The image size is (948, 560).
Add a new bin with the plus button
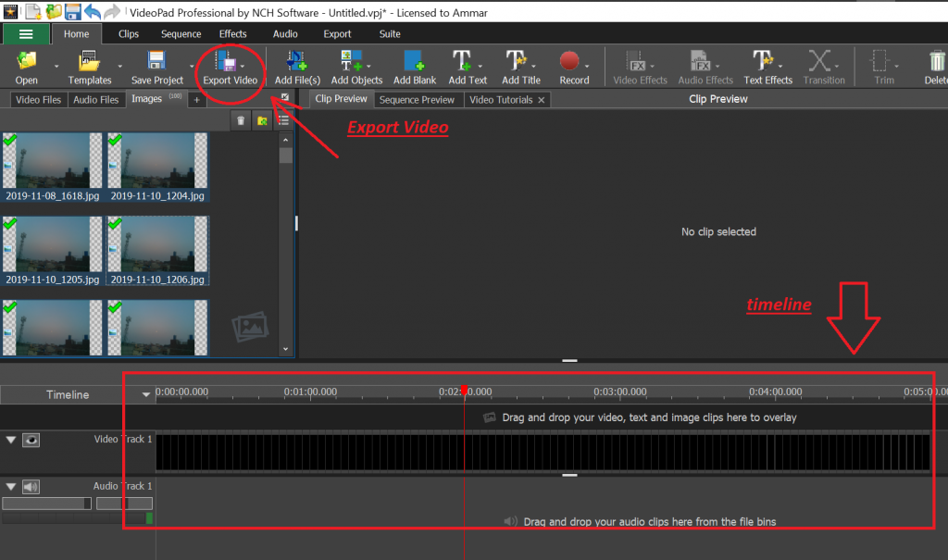[197, 99]
